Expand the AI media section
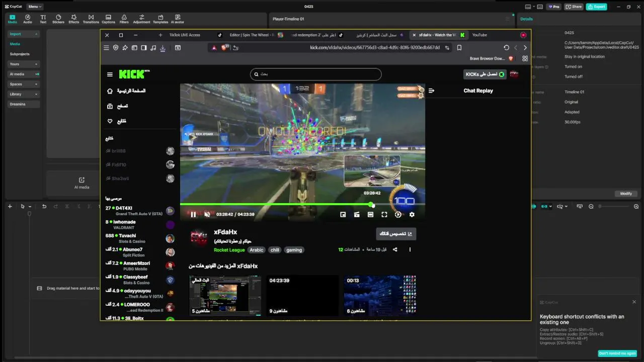This screenshot has width=644, height=362. 23,74
